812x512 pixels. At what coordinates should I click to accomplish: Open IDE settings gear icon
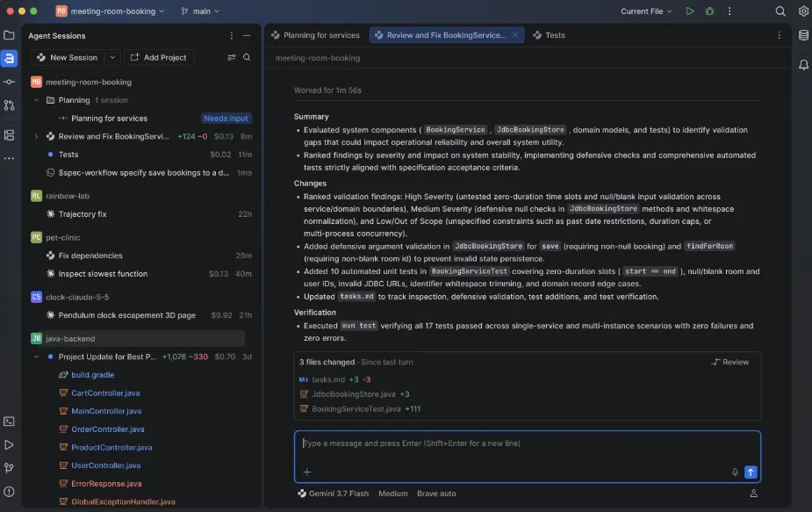point(803,11)
